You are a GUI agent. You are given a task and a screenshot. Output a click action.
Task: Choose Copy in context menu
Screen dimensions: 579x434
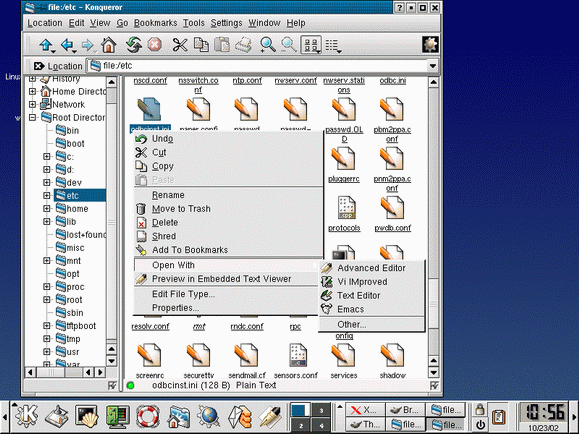(228, 166)
